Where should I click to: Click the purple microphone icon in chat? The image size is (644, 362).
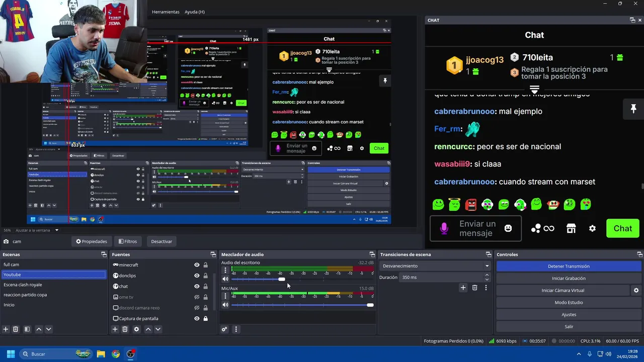pyautogui.click(x=444, y=228)
